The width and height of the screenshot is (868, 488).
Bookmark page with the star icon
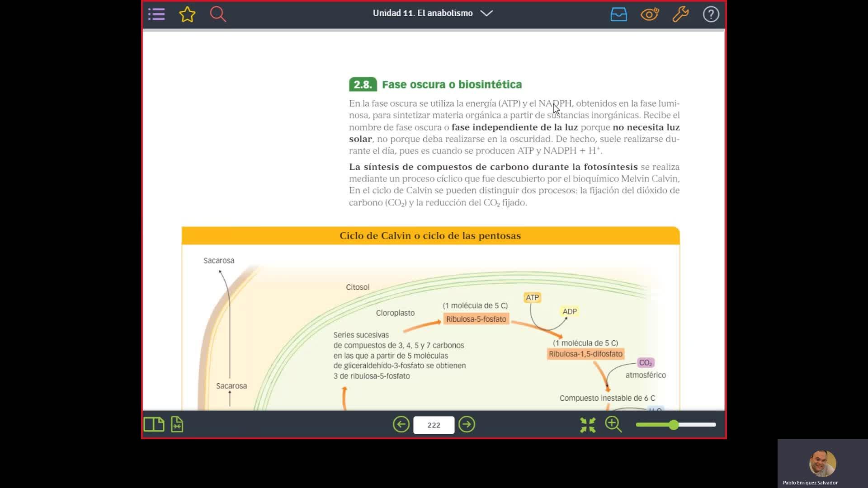(x=187, y=14)
